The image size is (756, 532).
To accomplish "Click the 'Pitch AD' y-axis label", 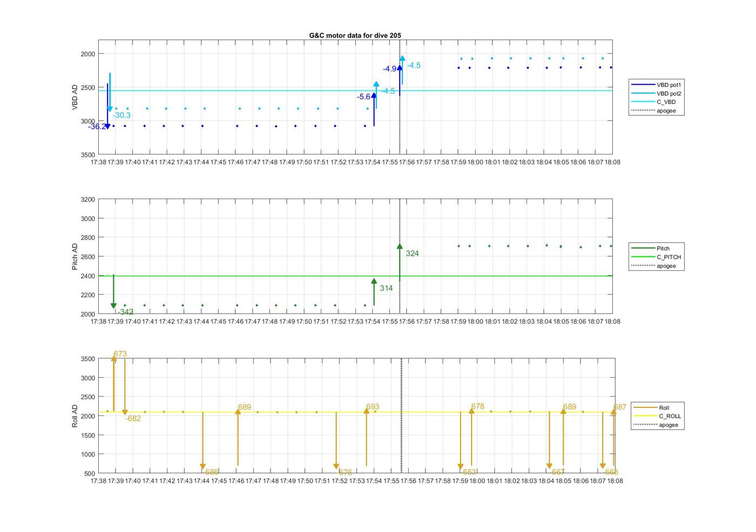I will click(75, 256).
